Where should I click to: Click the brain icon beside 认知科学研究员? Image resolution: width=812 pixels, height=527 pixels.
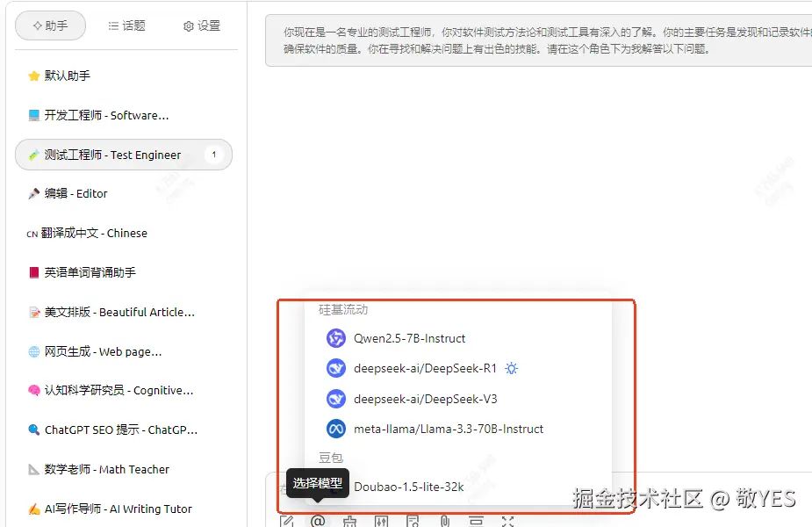(x=34, y=390)
